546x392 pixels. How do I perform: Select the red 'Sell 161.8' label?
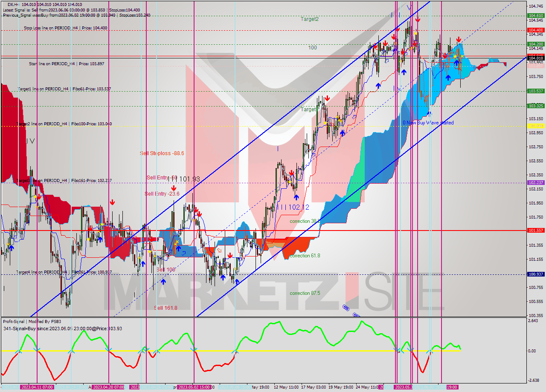[166, 308]
